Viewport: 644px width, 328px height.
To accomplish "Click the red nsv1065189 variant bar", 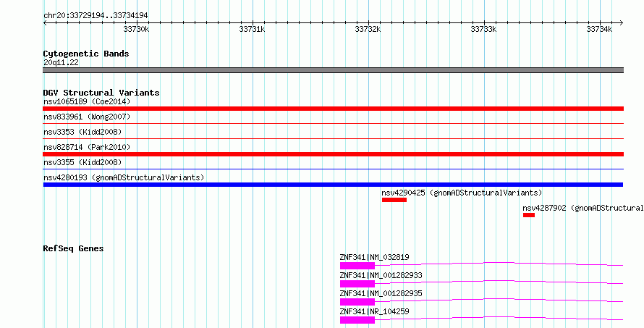I will pyautogui.click(x=333, y=109).
